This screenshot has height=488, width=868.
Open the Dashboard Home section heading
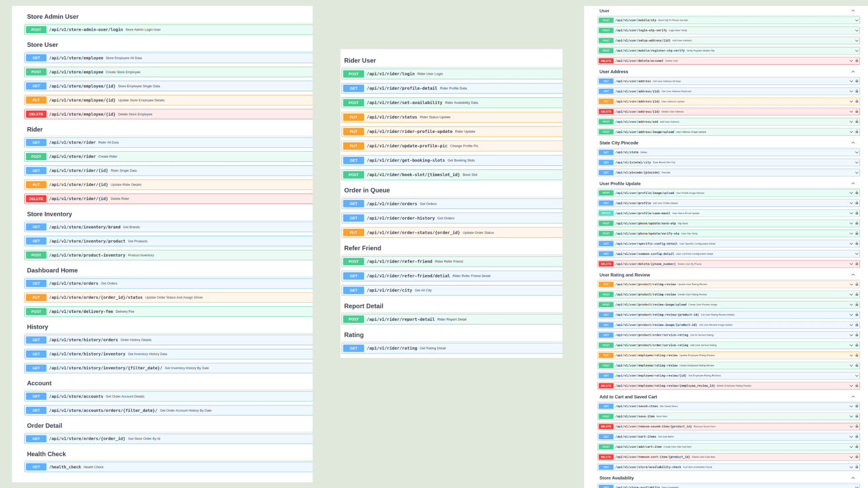(x=52, y=270)
